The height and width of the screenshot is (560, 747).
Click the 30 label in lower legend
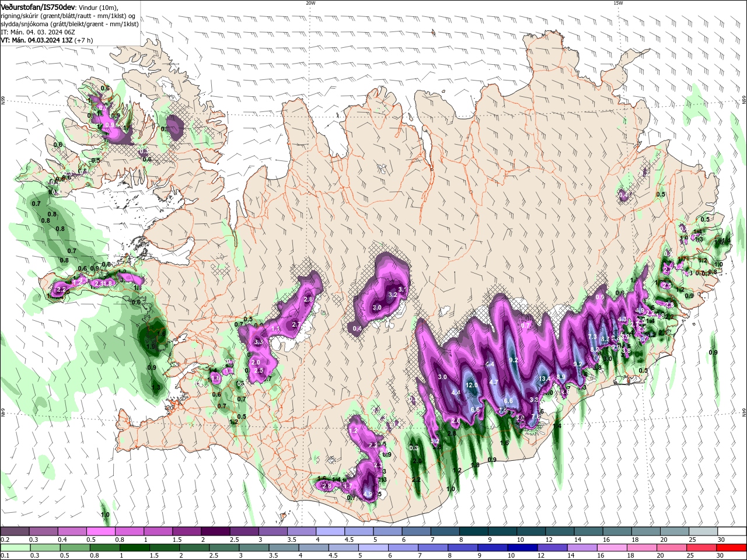tap(721, 556)
